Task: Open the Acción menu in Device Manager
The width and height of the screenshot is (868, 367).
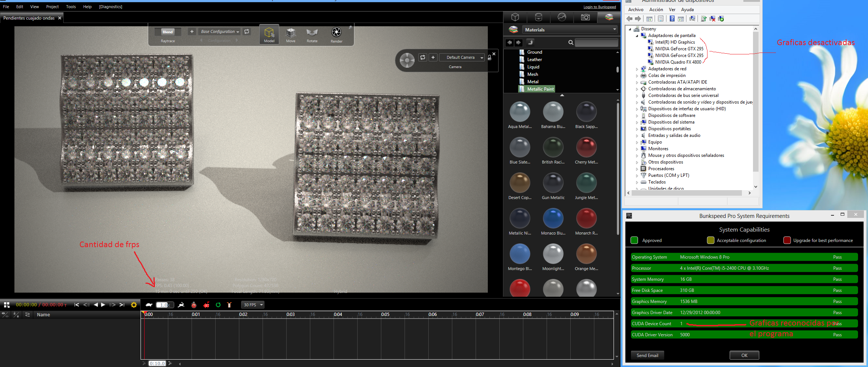Action: (x=656, y=10)
